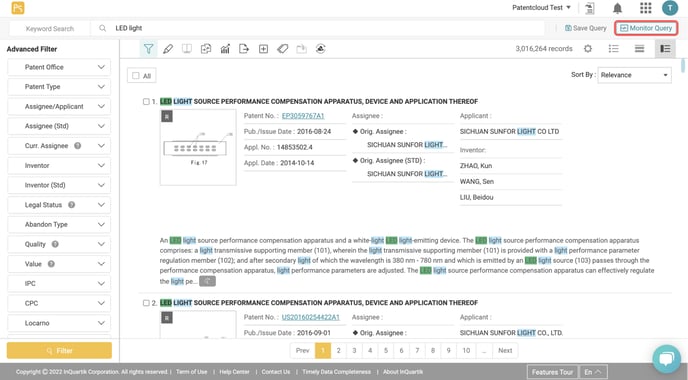Expand the CPC filter
Viewport: 688px width, 380px height.
pos(59,303)
